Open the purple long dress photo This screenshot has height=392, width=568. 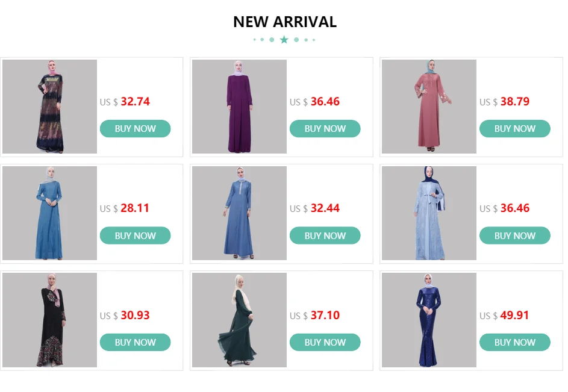click(x=239, y=107)
